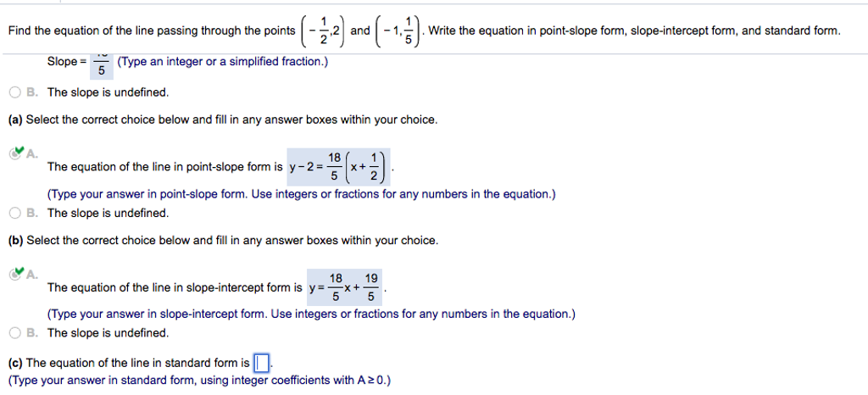
Task: Click the 18/5 coefficient in slope-intercept equation
Action: 336,287
